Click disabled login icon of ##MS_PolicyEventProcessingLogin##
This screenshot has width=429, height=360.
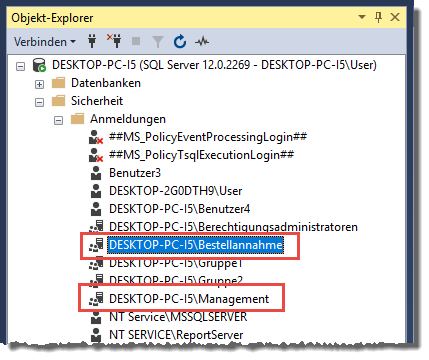(96, 137)
